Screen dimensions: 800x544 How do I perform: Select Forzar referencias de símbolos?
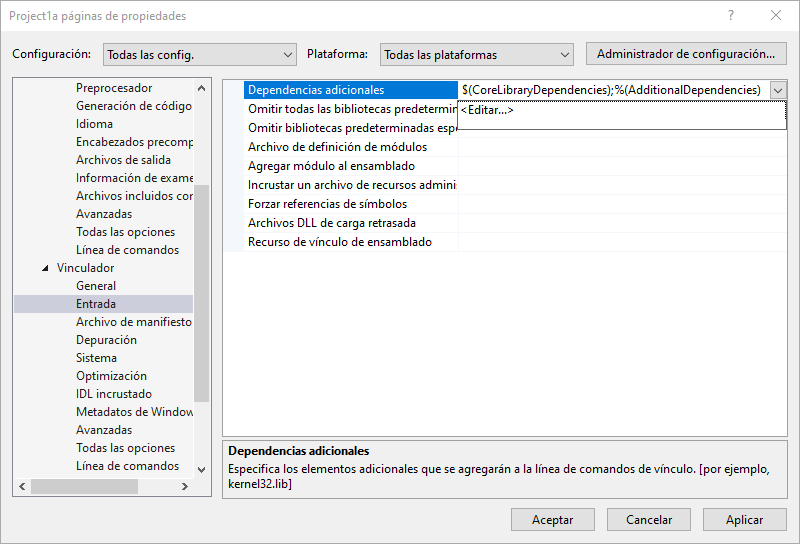click(515, 204)
